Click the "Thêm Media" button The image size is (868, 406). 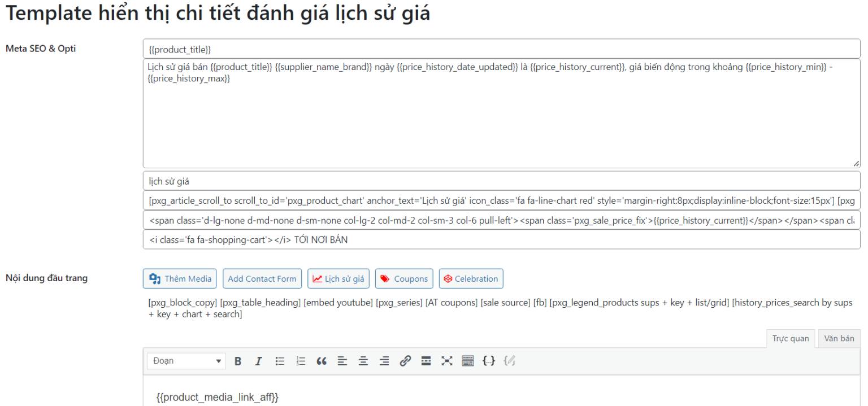coord(179,278)
